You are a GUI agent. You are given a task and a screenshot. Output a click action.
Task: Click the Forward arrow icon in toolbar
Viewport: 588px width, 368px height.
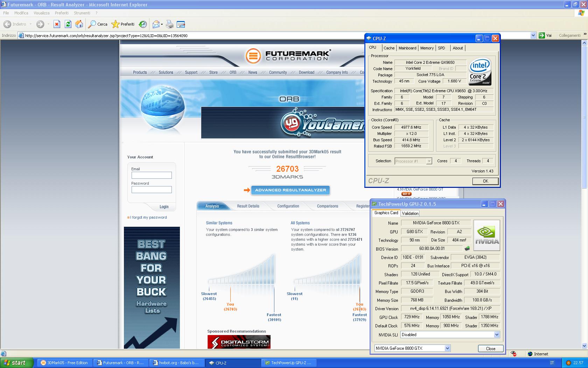click(40, 24)
